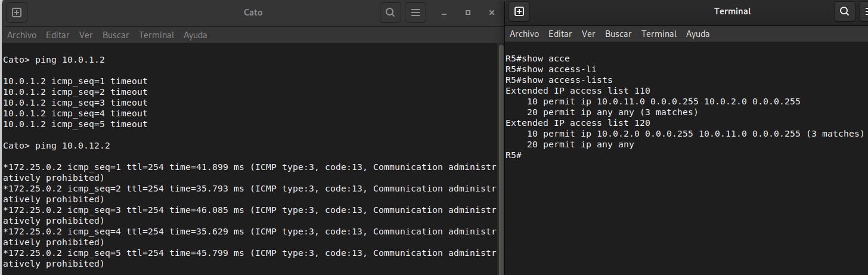Open hamburger menu in Cato window
This screenshot has height=275, width=868.
[416, 12]
